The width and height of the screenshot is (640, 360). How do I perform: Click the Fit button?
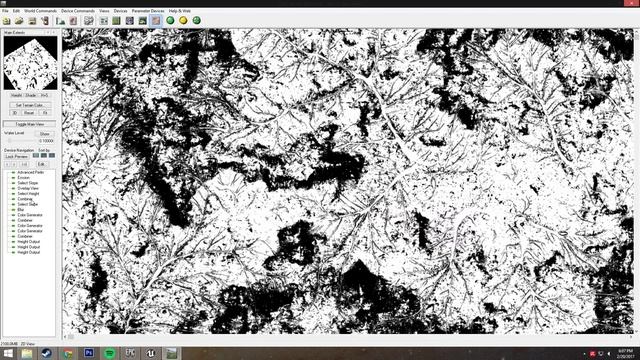(45, 113)
